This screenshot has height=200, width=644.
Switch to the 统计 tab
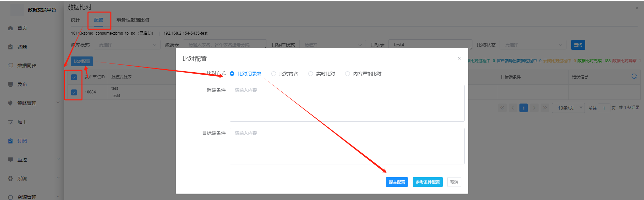tap(76, 20)
